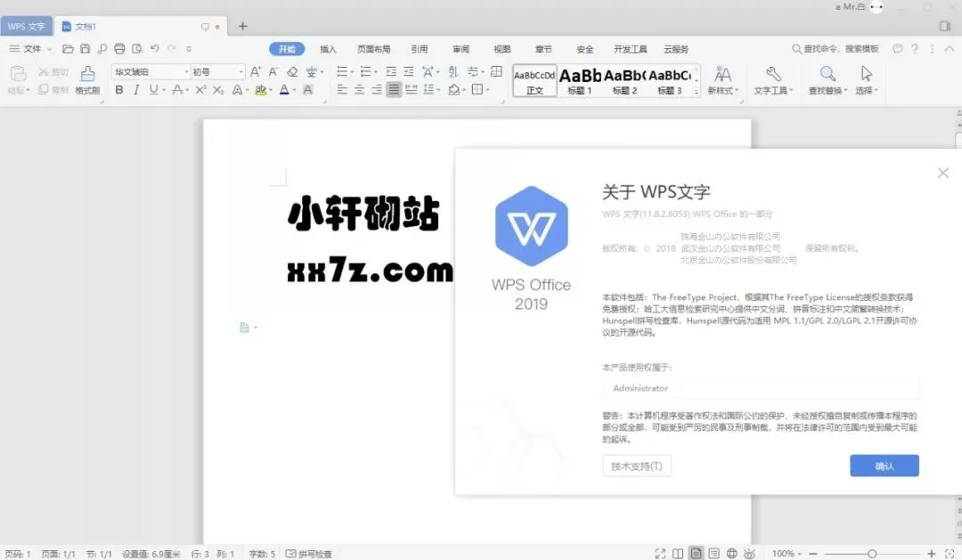Switch to the 审阅 ribbon tab
The width and height of the screenshot is (962, 560).
coord(461,49)
